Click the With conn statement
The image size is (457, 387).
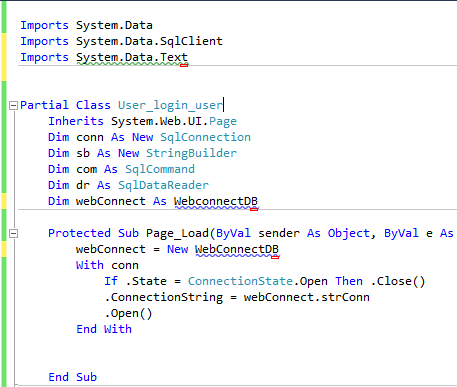(x=107, y=265)
